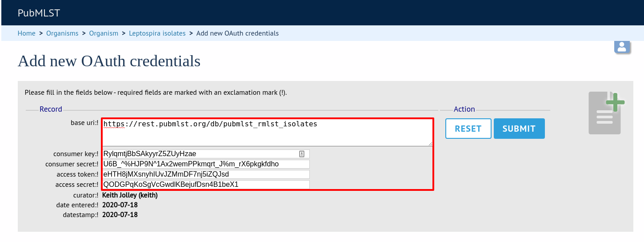
Task: Click the curator name Keith Jolley (keith)
Action: (x=130, y=195)
